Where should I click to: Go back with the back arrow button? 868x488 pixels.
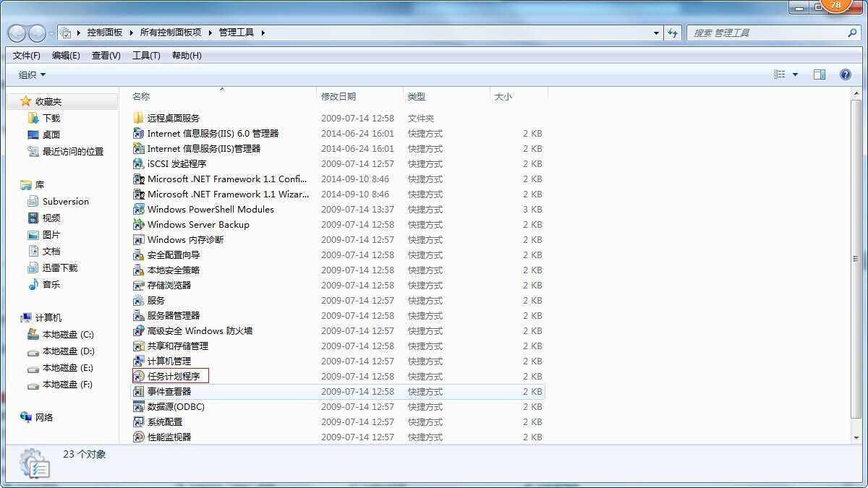[x=17, y=33]
